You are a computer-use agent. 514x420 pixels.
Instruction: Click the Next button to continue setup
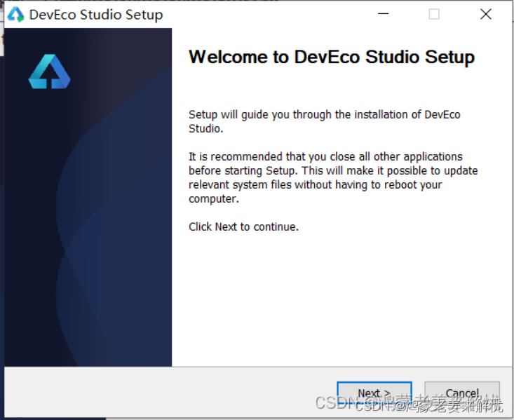[374, 393]
